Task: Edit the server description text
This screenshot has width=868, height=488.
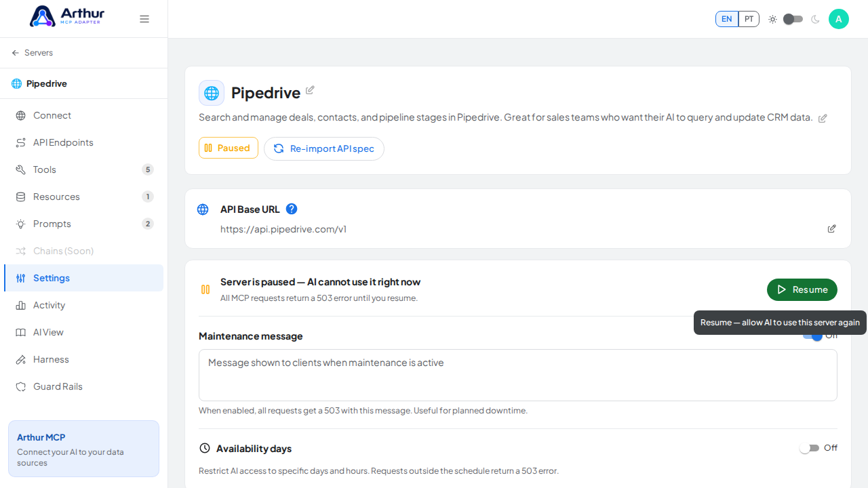Action: tap(823, 118)
